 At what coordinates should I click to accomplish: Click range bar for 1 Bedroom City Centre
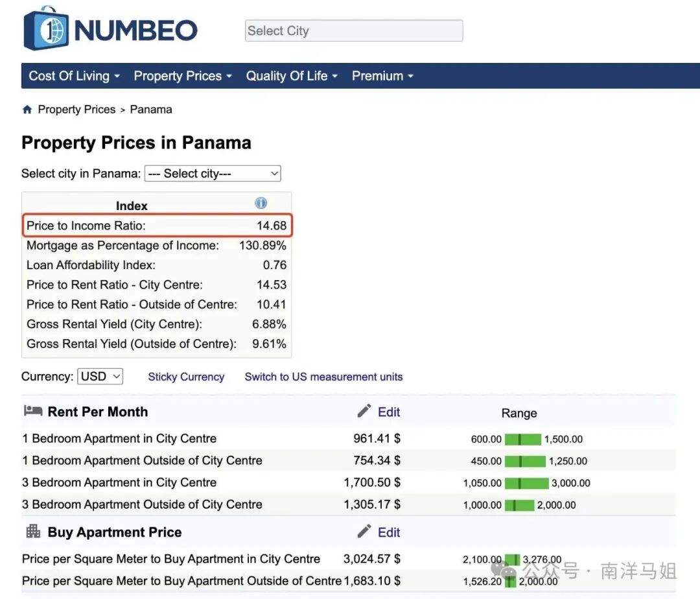523,440
